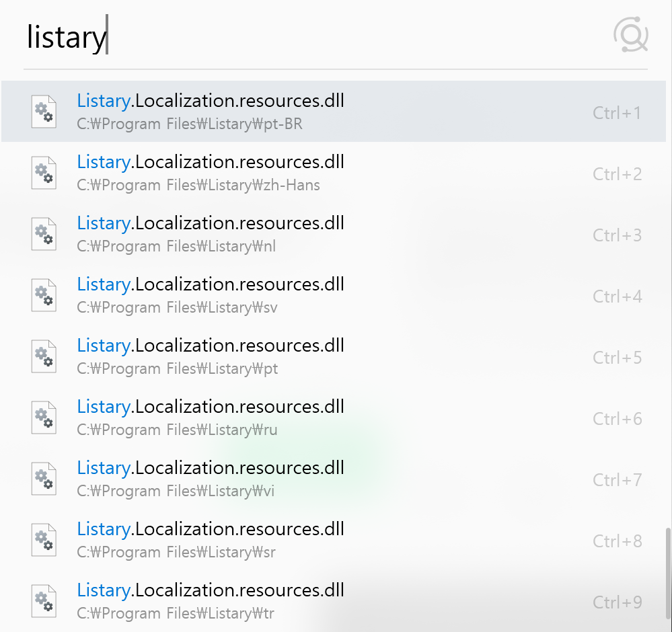The height and width of the screenshot is (632, 672).
Task: Click the dll file icon in the Listary\nl row
Action: (x=44, y=234)
